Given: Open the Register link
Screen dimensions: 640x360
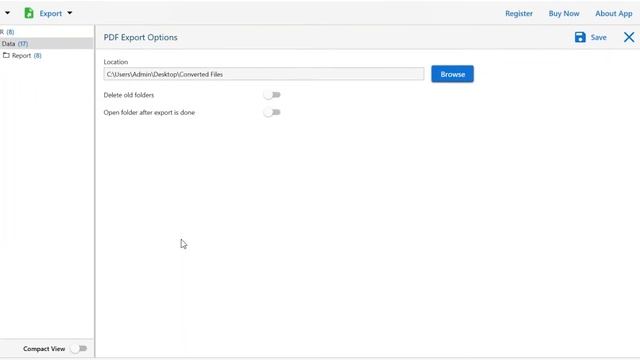Looking at the screenshot, I should click(x=519, y=13).
